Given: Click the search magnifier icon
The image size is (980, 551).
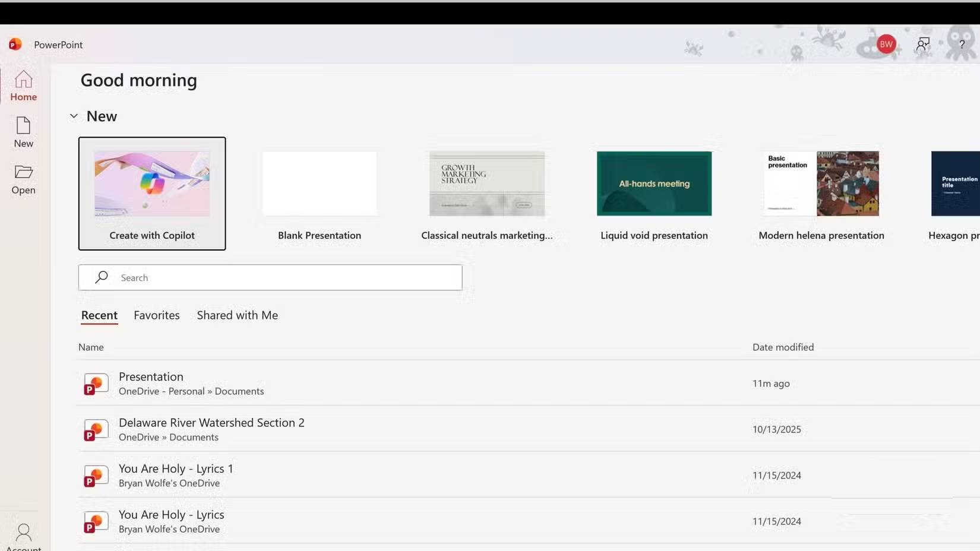Looking at the screenshot, I should tap(102, 277).
